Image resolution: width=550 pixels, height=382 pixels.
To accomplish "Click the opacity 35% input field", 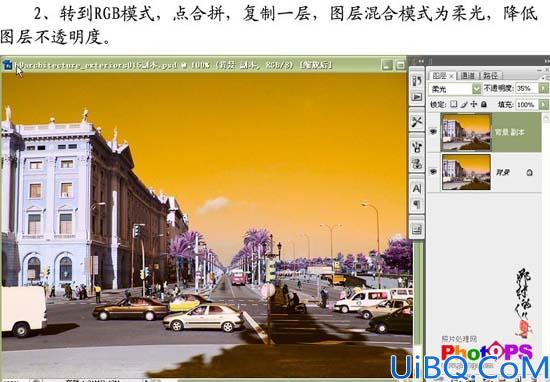I will coord(526,88).
